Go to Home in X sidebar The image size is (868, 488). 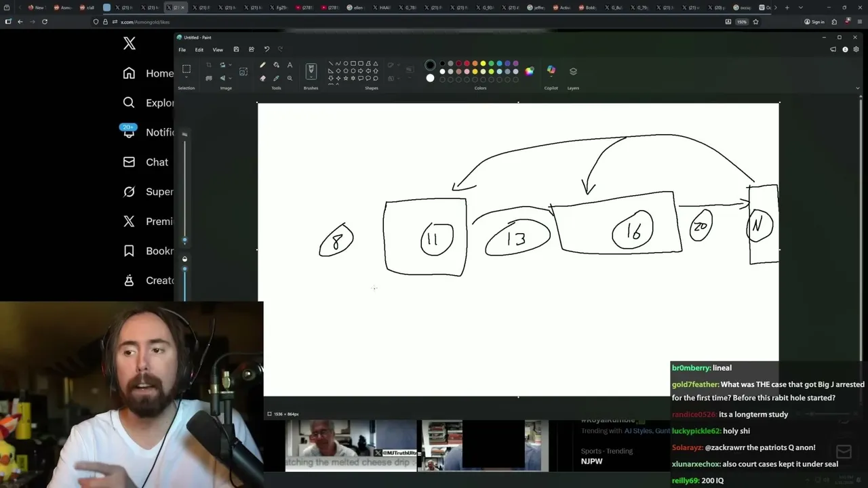148,73
